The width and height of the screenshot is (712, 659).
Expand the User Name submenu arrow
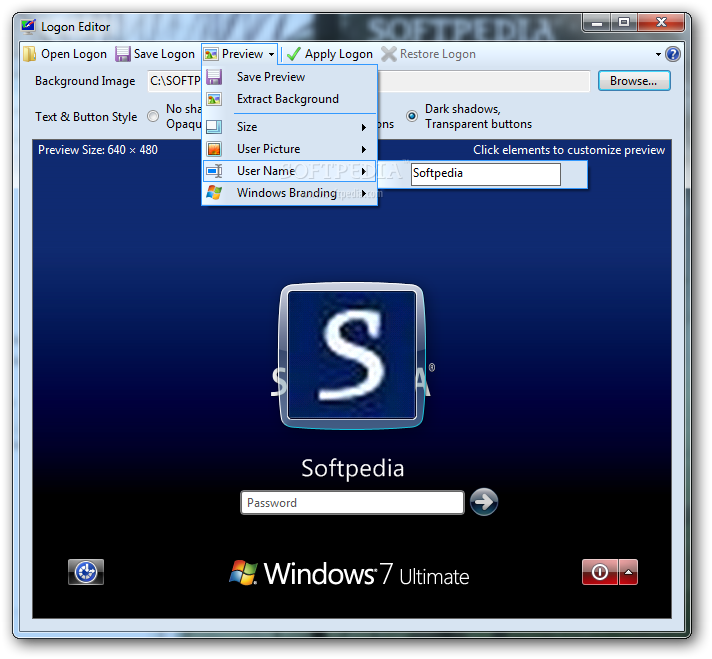364,171
